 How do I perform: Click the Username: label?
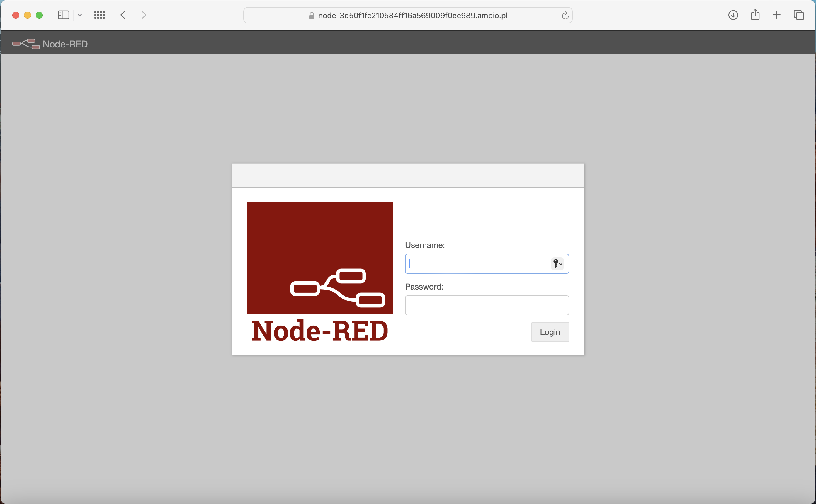click(x=425, y=245)
